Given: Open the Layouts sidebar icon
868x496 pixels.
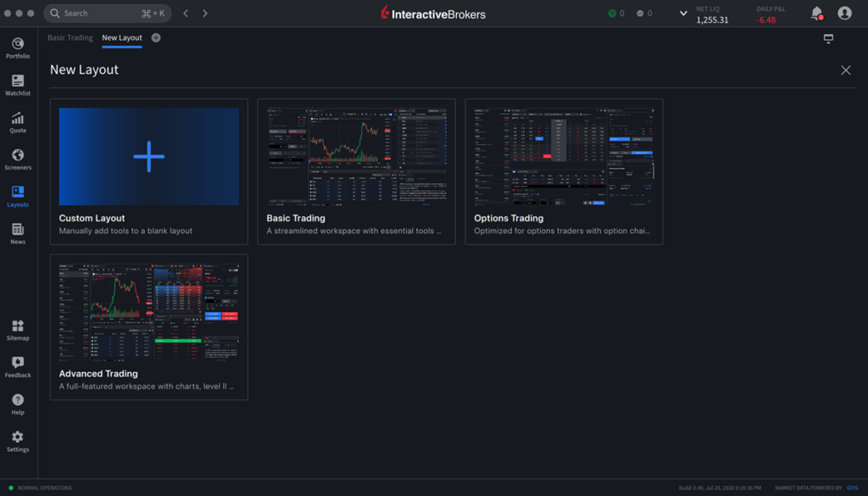Looking at the screenshot, I should 18,192.
